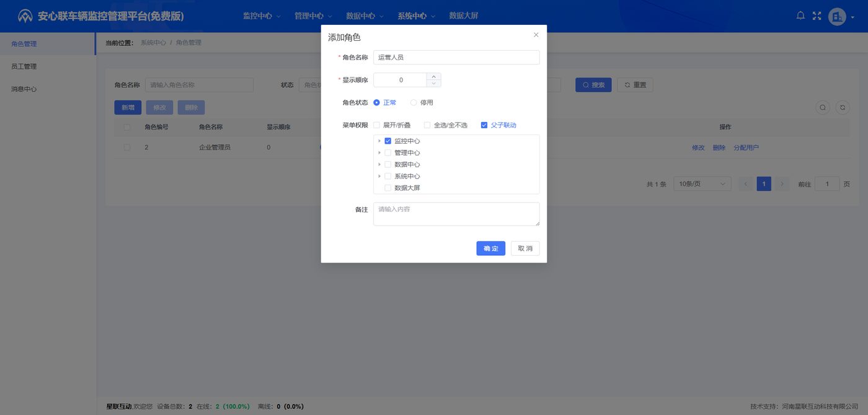
Task: Expand the 系统中心 tree node
Action: pyautogui.click(x=379, y=177)
